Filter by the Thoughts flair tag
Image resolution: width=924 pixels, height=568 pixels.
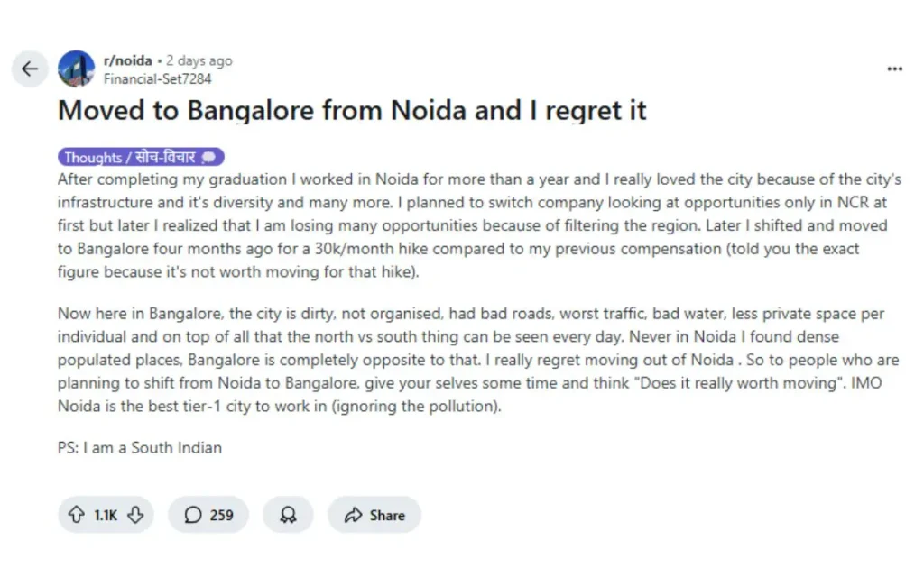pos(130,157)
